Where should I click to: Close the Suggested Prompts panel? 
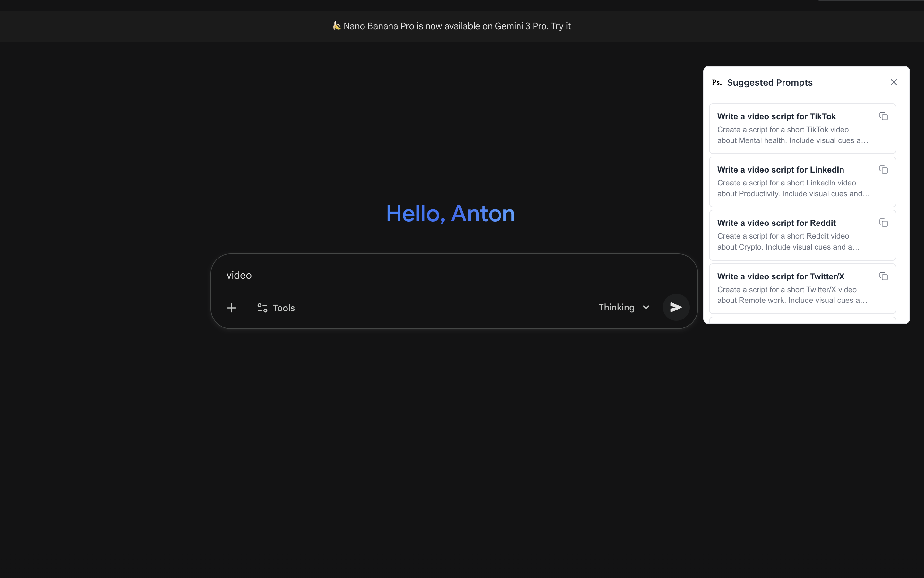coord(894,82)
